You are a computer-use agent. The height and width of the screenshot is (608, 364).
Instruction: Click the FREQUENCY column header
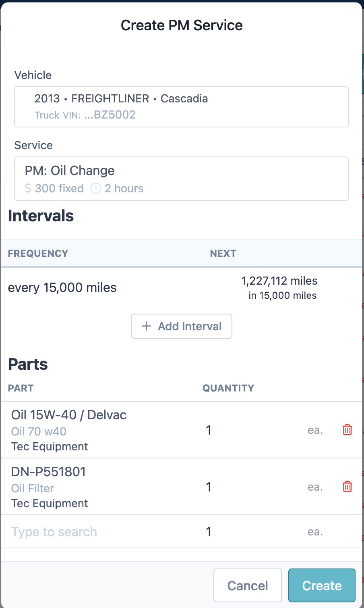click(x=38, y=254)
